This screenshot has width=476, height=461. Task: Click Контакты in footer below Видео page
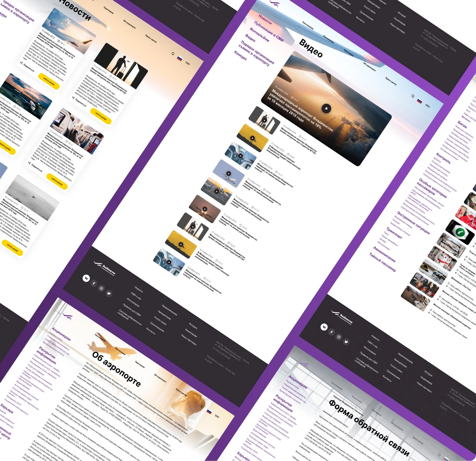click(387, 379)
